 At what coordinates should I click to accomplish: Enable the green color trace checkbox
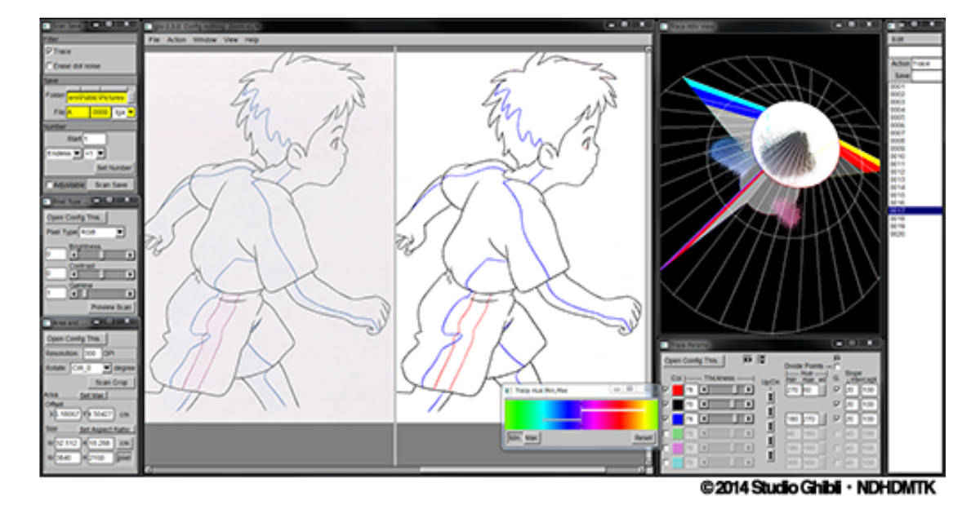point(666,434)
